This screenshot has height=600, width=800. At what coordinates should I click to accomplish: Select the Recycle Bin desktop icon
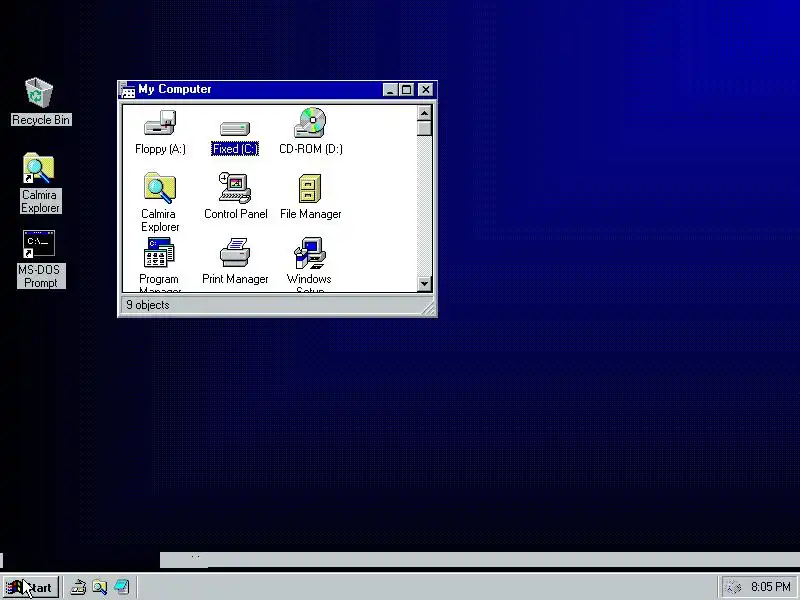point(40,102)
